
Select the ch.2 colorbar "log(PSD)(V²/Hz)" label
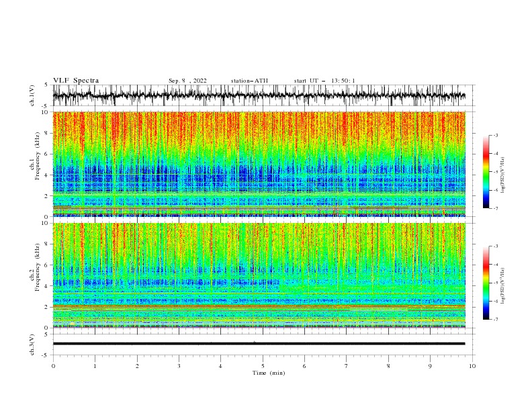pyautogui.click(x=503, y=286)
